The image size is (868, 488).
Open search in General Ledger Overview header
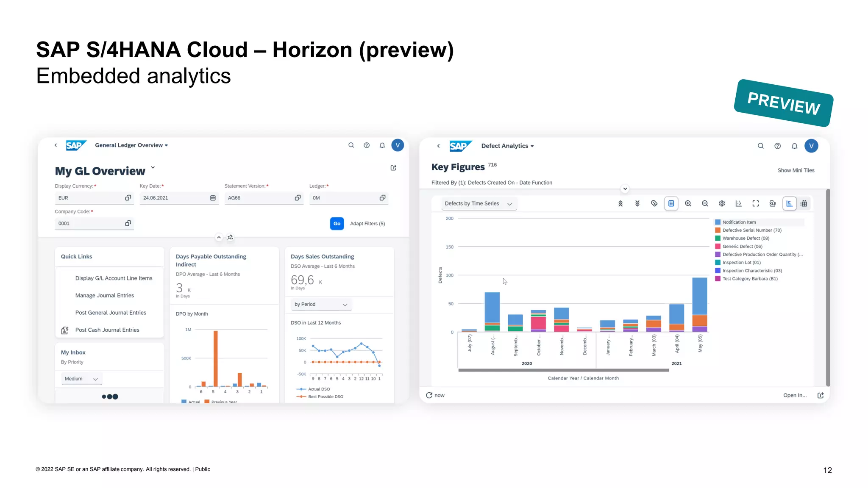351,145
